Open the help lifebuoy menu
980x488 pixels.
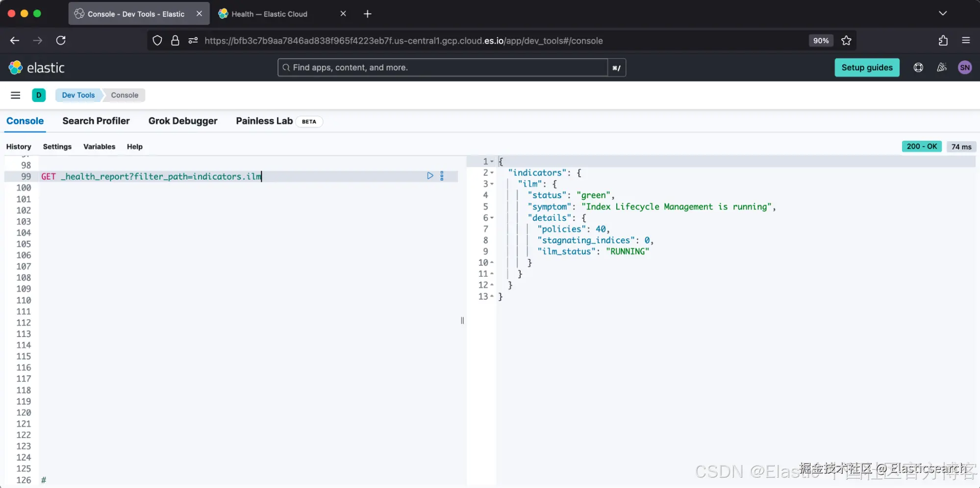918,68
